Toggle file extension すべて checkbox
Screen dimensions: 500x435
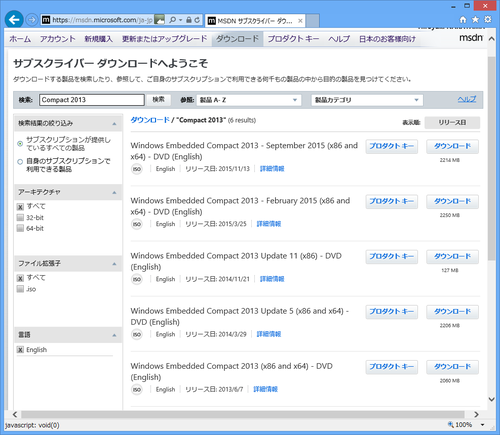click(x=20, y=278)
